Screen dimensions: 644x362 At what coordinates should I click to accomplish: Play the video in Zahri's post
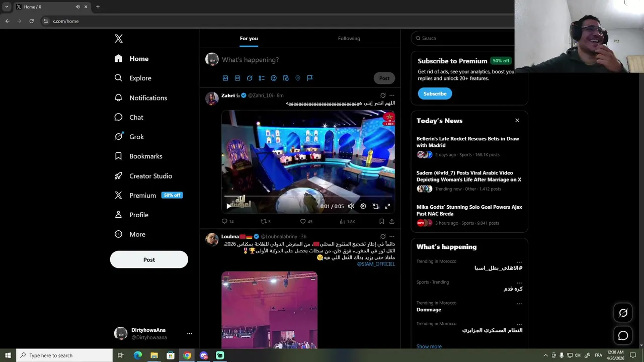pos(229,206)
